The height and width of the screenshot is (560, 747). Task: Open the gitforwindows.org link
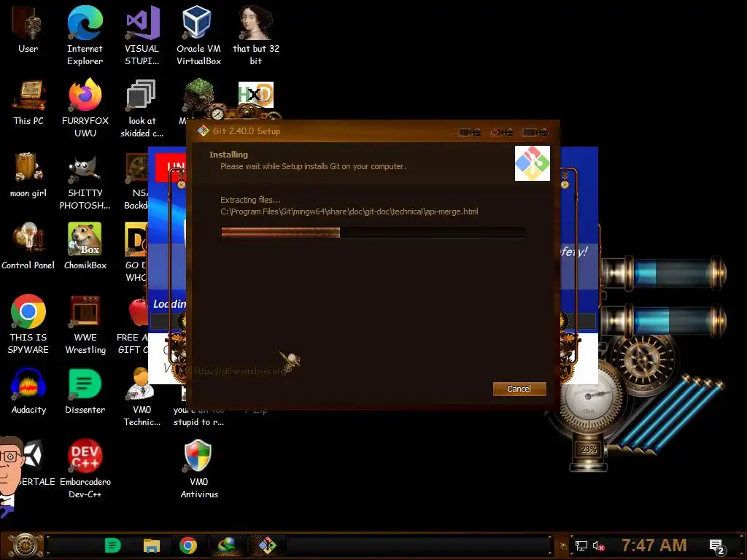pos(239,371)
